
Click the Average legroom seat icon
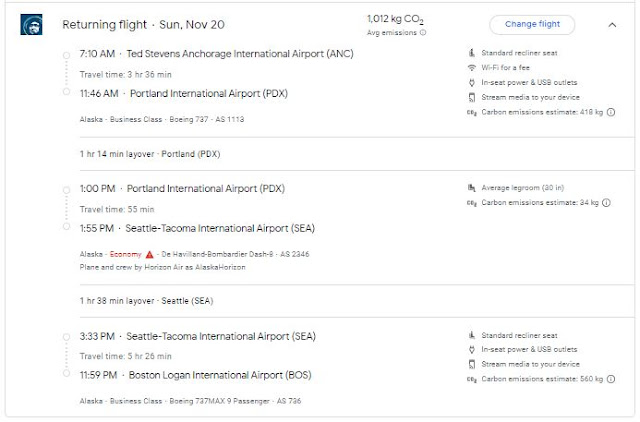[471, 187]
